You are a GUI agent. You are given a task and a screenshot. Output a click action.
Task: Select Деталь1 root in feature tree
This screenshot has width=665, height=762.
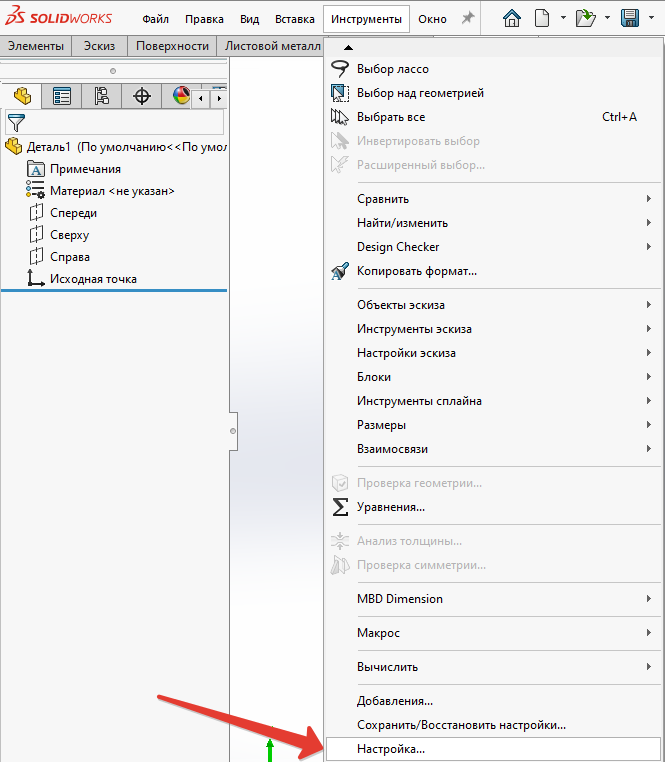(x=115, y=146)
